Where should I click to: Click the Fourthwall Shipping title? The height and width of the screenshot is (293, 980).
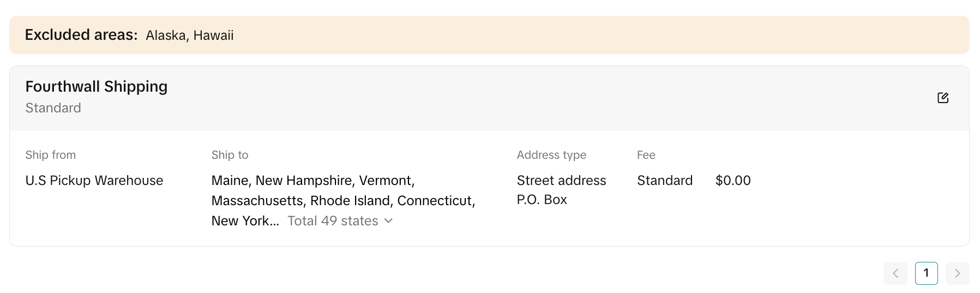click(97, 87)
